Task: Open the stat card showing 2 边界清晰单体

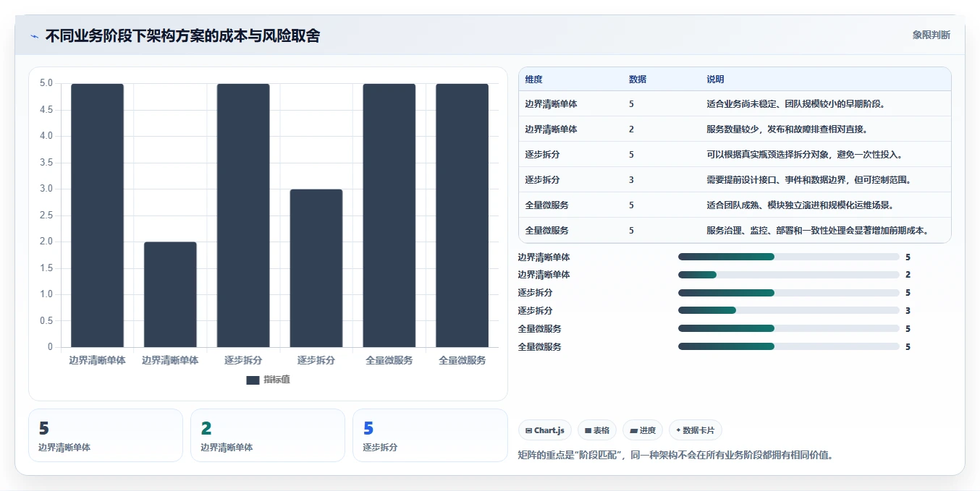Action: point(268,435)
